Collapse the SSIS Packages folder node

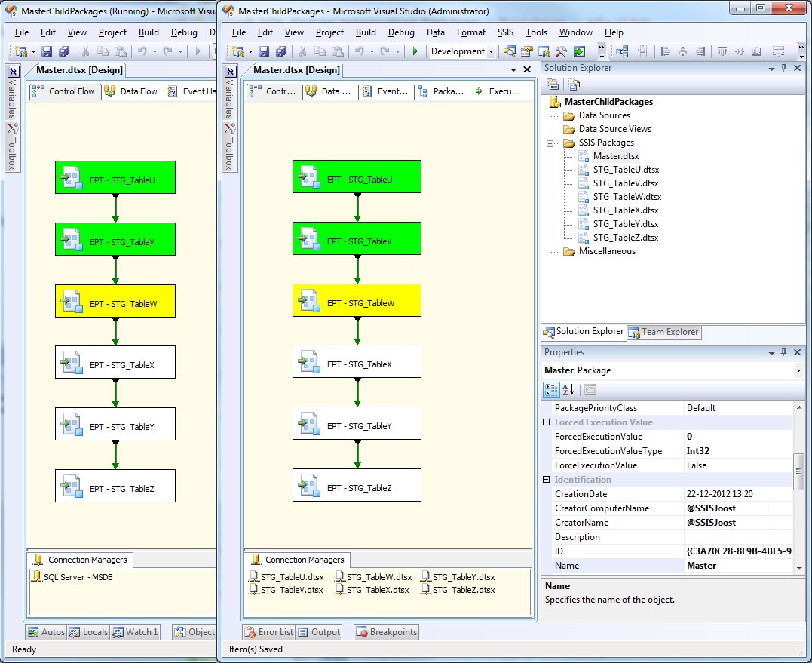(550, 143)
